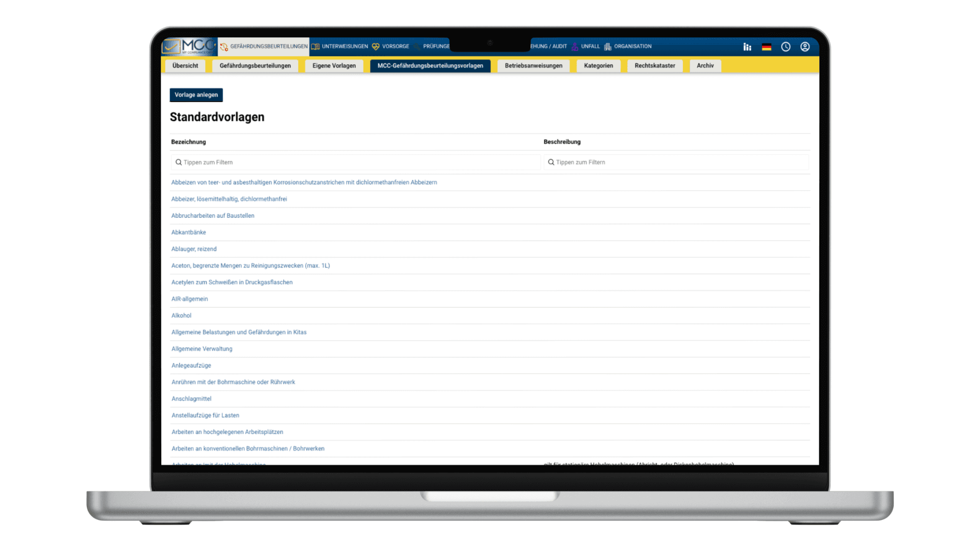
Task: Click the Vorsorge heart icon
Action: coord(376,46)
